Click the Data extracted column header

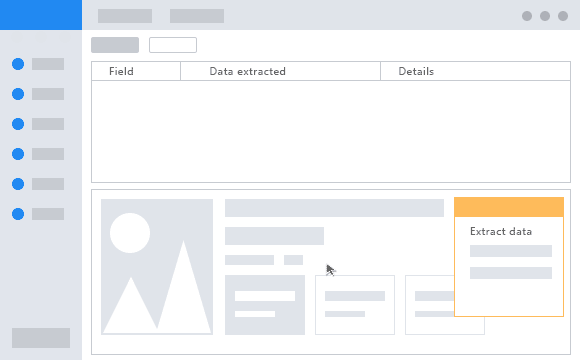pyautogui.click(x=280, y=71)
